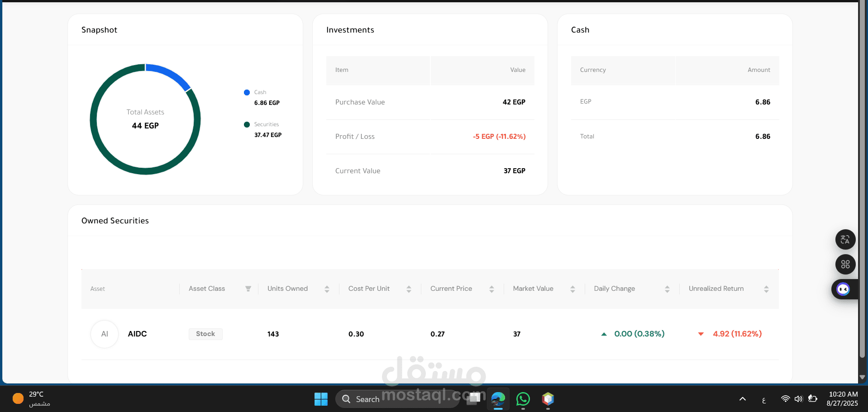This screenshot has height=412, width=868.
Task: Click the Asset column header
Action: 98,289
